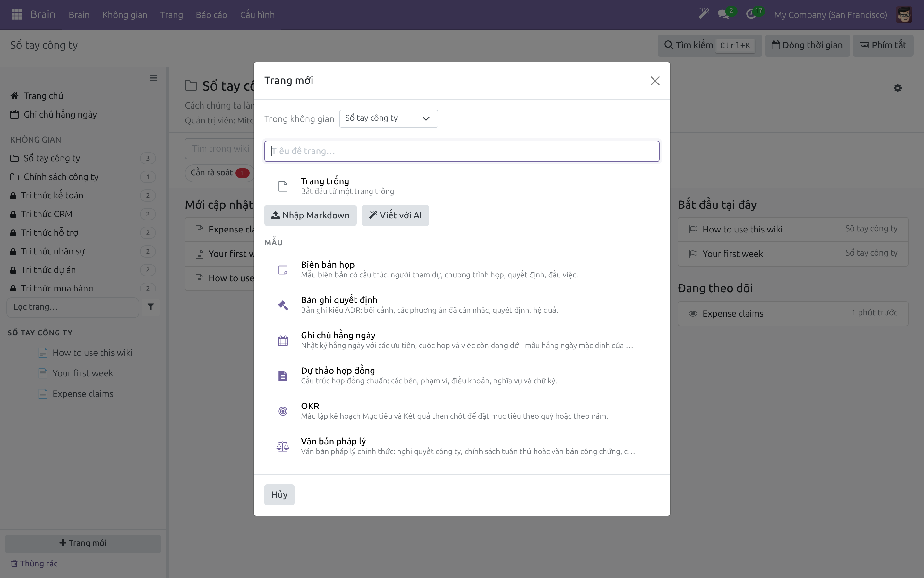Screen dimensions: 924x578
Task: Select the Dự thảo hợp đồng document icon
Action: click(x=283, y=376)
